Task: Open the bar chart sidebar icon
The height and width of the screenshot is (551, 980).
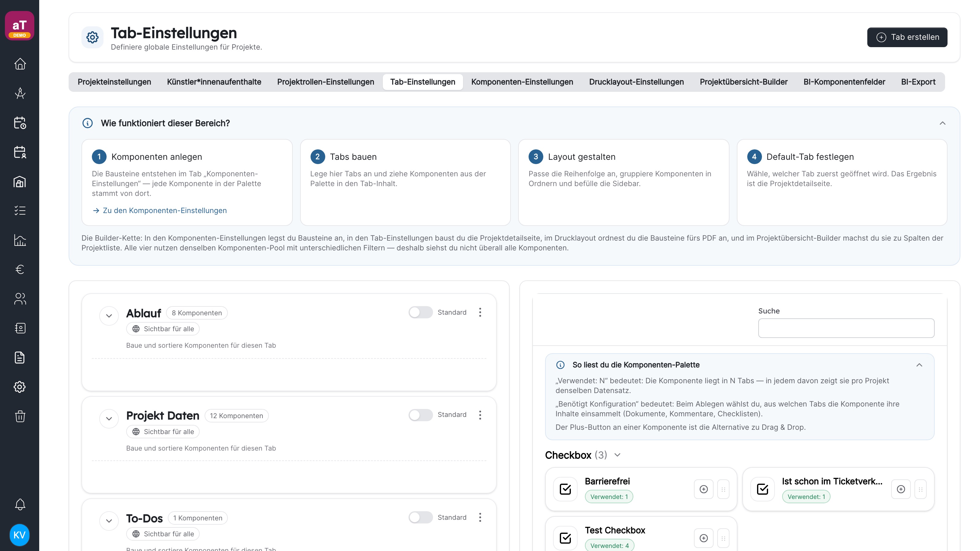Action: tap(20, 240)
